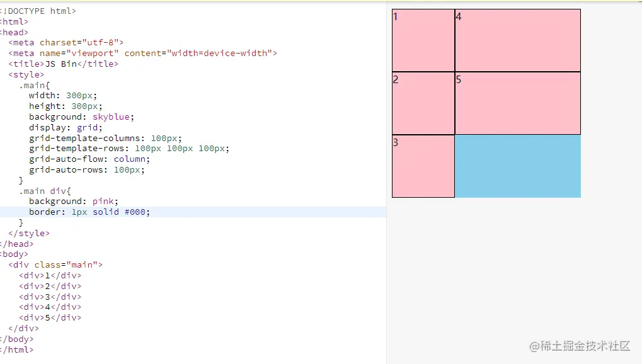
Task: Click the "<div>4</div>" code line
Action: [50, 307]
